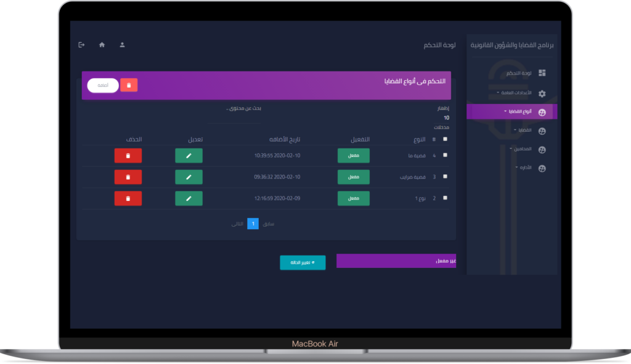Click the pencil edit icon for 'نوع 1'
631x364 pixels.
[x=189, y=198]
